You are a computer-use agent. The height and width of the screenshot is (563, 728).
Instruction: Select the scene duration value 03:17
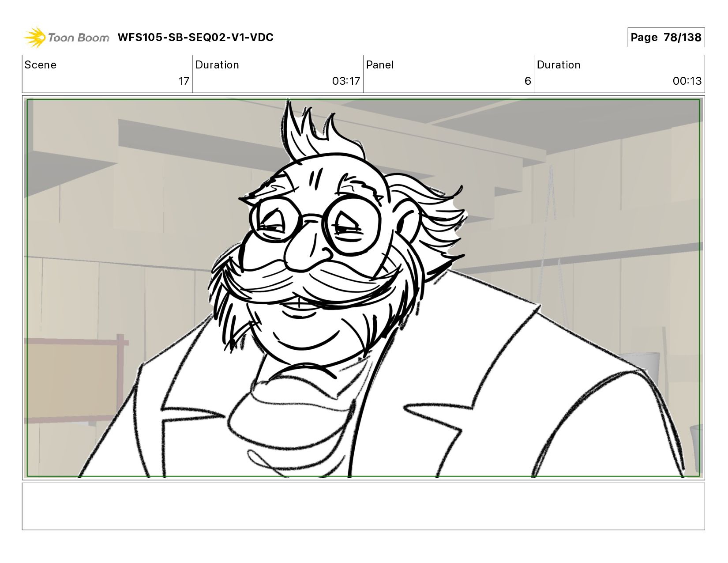pyautogui.click(x=346, y=81)
